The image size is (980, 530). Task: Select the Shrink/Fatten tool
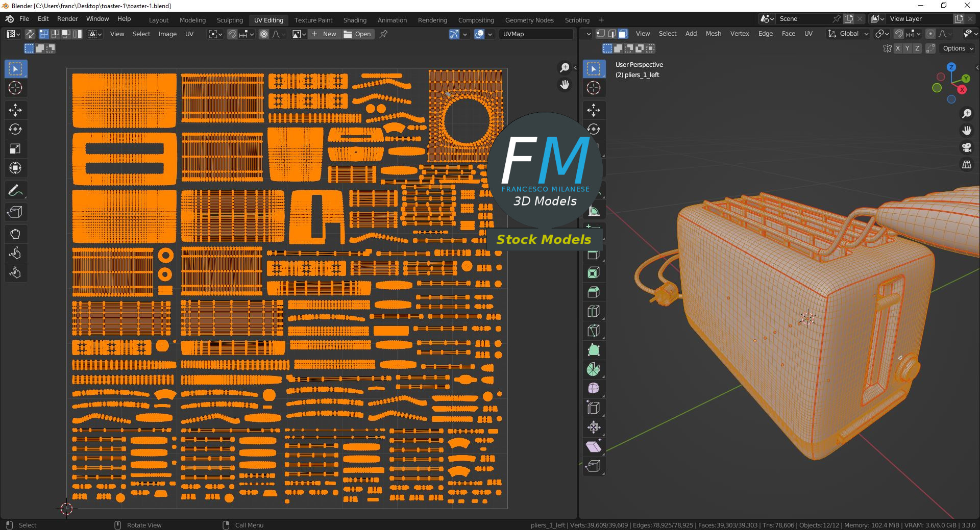pyautogui.click(x=593, y=427)
